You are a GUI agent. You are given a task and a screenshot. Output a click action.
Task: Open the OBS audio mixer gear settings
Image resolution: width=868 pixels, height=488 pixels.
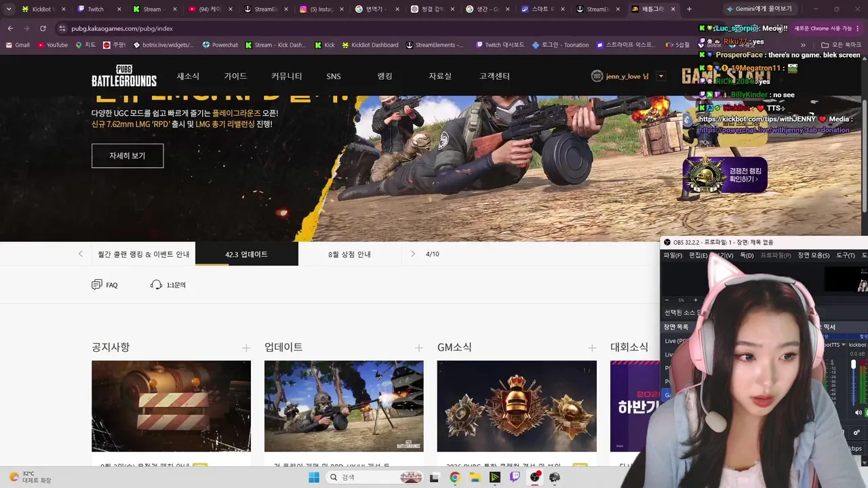pyautogui.click(x=856, y=432)
